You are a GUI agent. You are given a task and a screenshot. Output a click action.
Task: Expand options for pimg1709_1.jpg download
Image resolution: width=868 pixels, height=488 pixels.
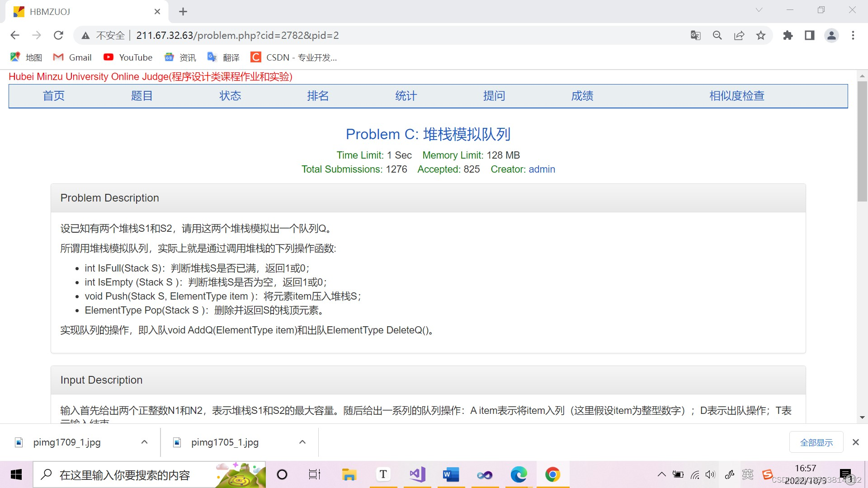pyautogui.click(x=144, y=442)
